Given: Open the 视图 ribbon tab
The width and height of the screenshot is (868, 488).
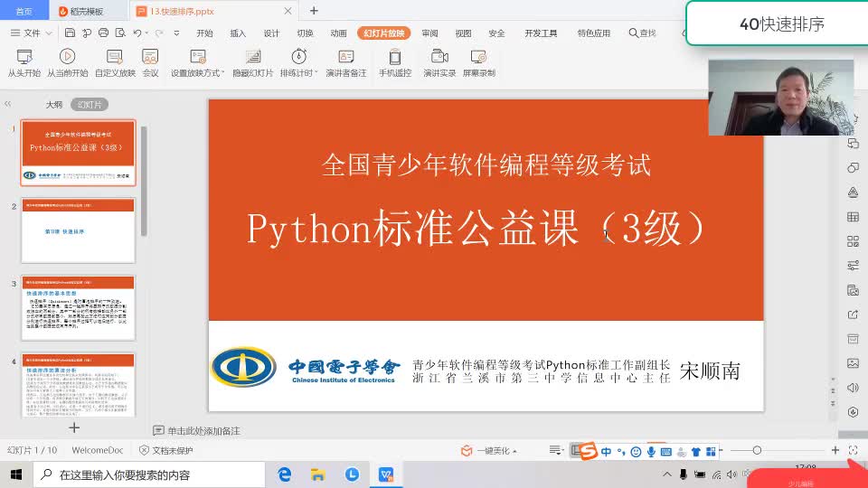Looking at the screenshot, I should point(463,33).
